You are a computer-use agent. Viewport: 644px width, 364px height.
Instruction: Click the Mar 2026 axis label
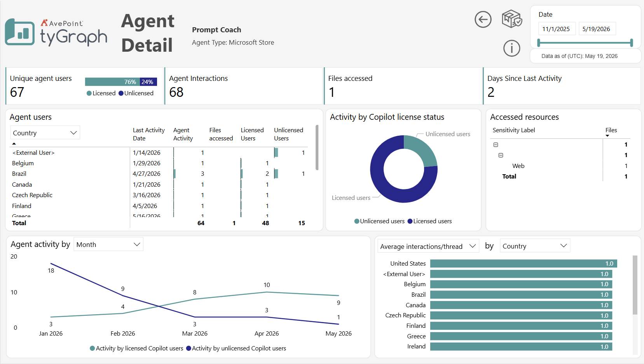point(195,334)
